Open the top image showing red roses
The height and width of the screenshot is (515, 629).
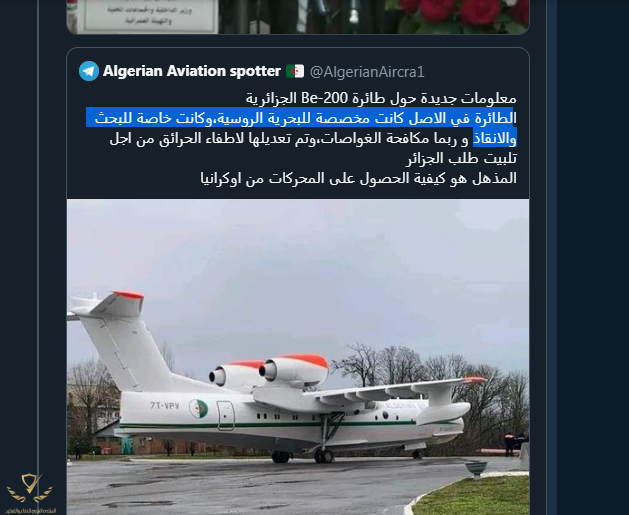click(x=463, y=15)
